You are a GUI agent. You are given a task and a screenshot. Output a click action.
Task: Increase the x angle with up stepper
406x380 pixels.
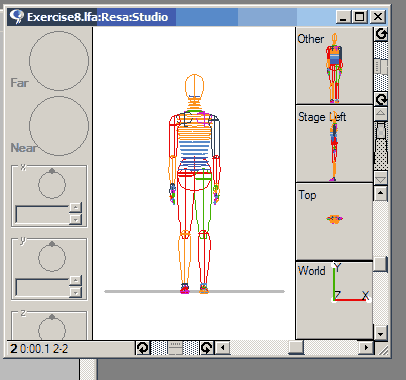tap(75, 208)
